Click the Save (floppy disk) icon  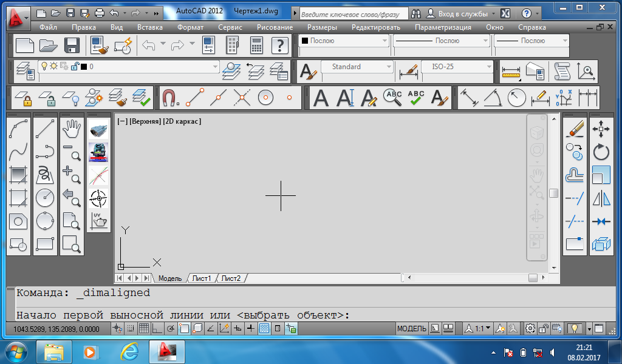(72, 45)
